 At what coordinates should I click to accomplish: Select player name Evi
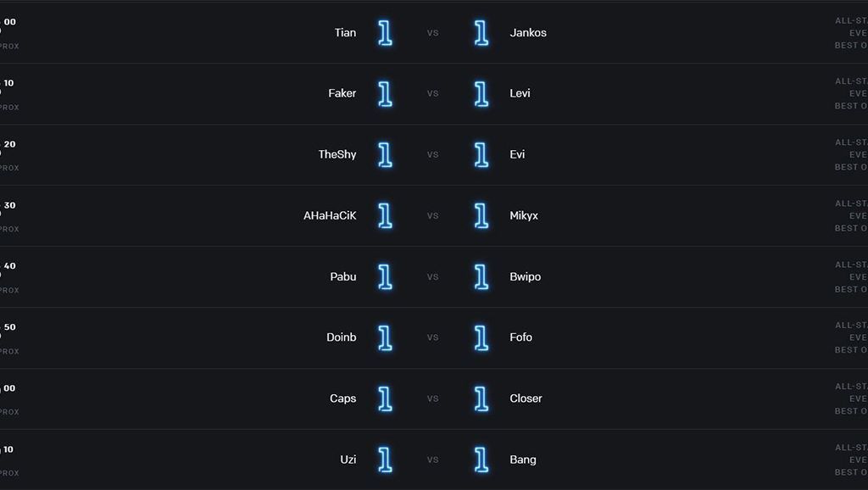tap(517, 154)
